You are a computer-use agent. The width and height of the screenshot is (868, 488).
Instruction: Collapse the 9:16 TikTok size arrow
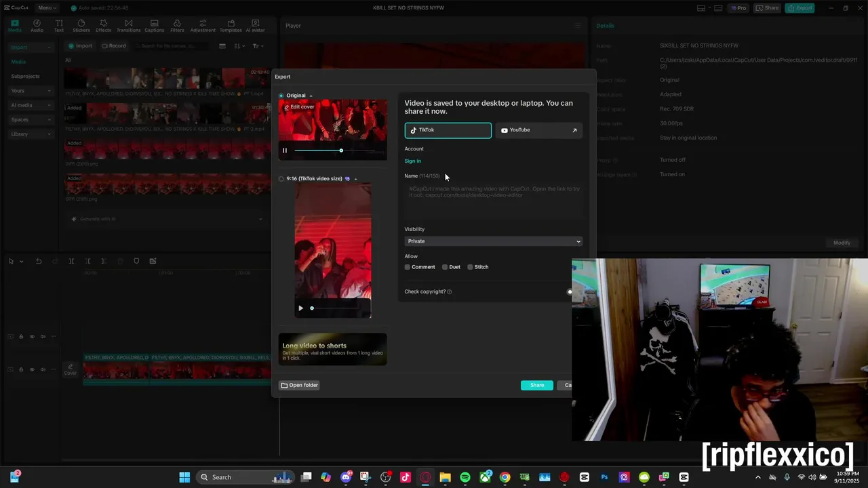point(355,179)
